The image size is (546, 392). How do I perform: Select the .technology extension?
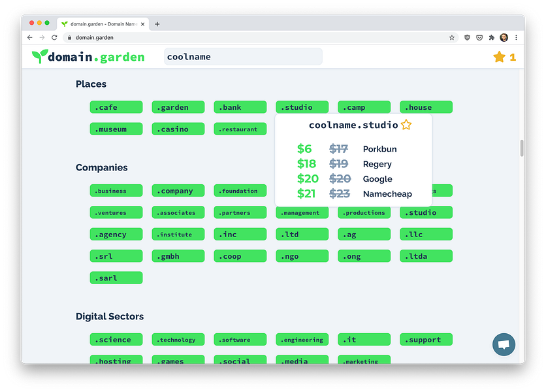(x=178, y=339)
